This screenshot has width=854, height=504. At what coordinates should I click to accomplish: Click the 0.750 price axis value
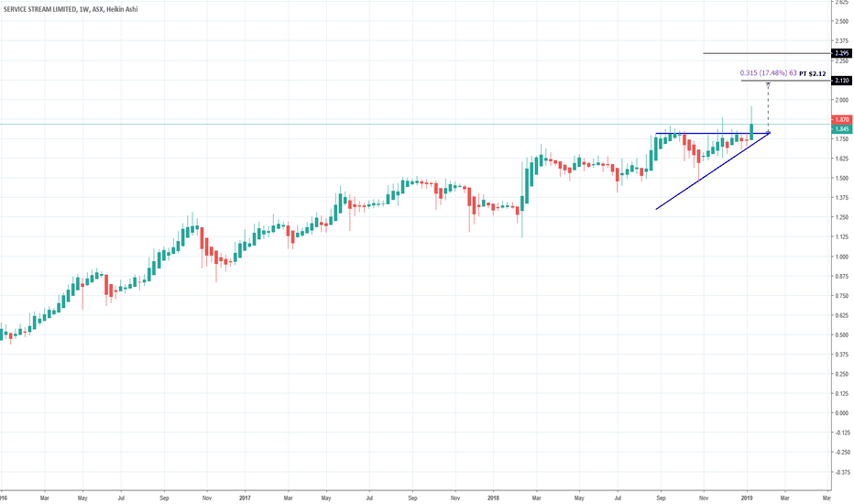pyautogui.click(x=841, y=296)
